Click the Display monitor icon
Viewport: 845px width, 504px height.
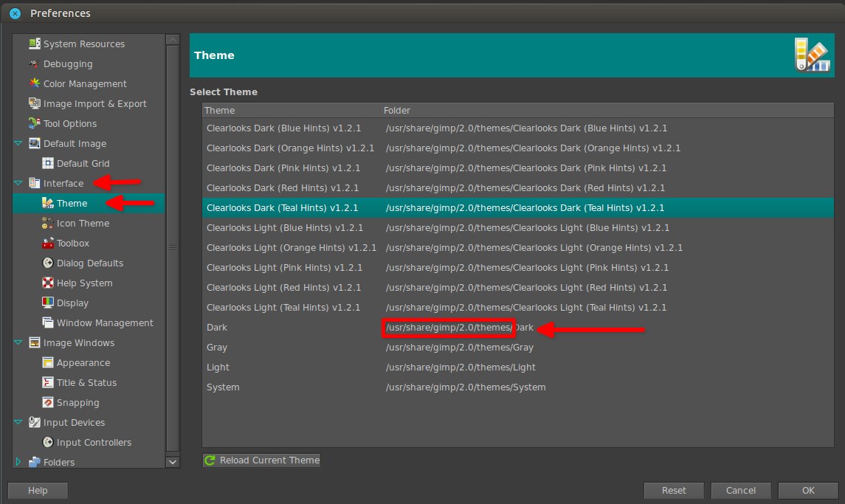pos(48,303)
